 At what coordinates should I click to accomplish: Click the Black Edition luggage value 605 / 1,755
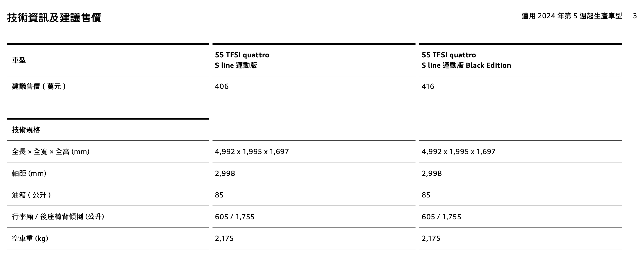click(x=441, y=217)
